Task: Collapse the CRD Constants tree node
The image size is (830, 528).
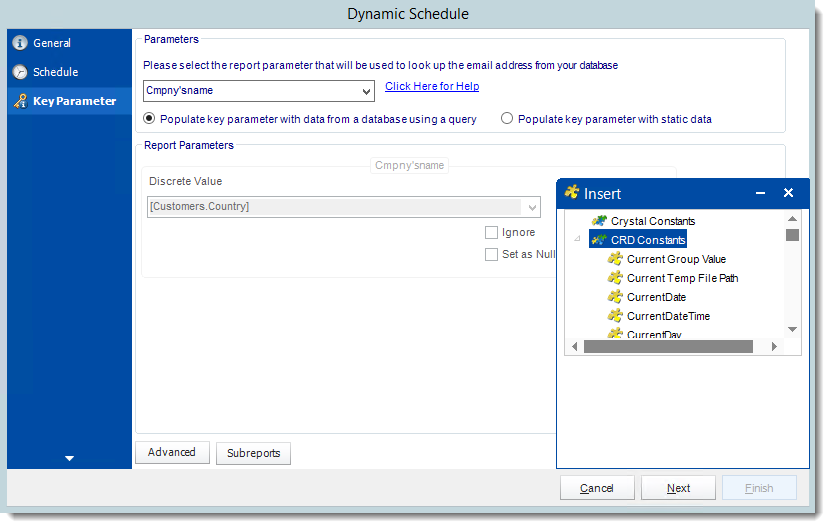Action: coord(578,239)
